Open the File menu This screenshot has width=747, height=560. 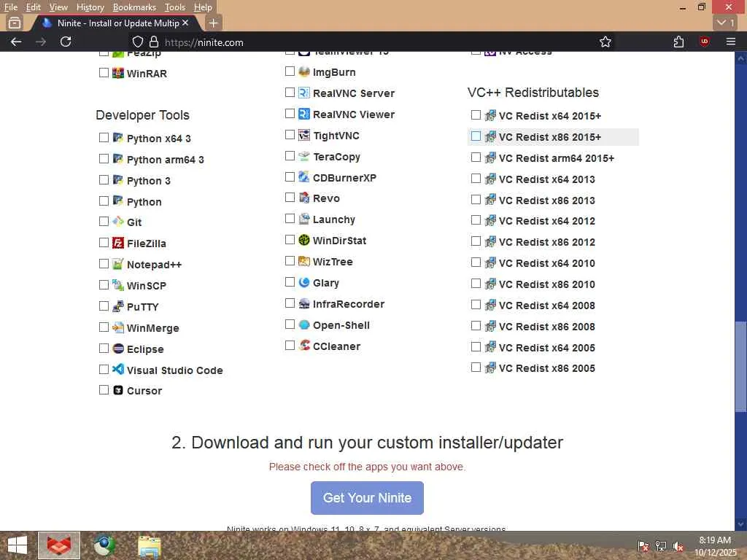(11, 7)
